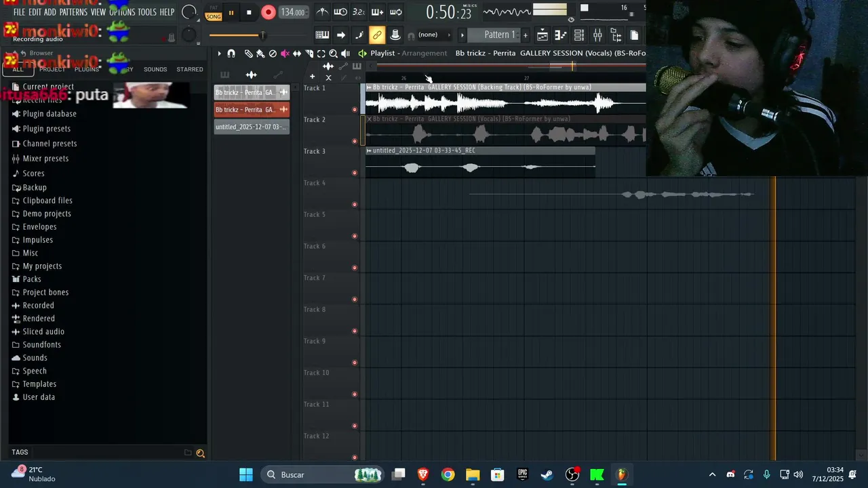
Task: Choose the Select tool in Playlist
Action: tap(321, 54)
